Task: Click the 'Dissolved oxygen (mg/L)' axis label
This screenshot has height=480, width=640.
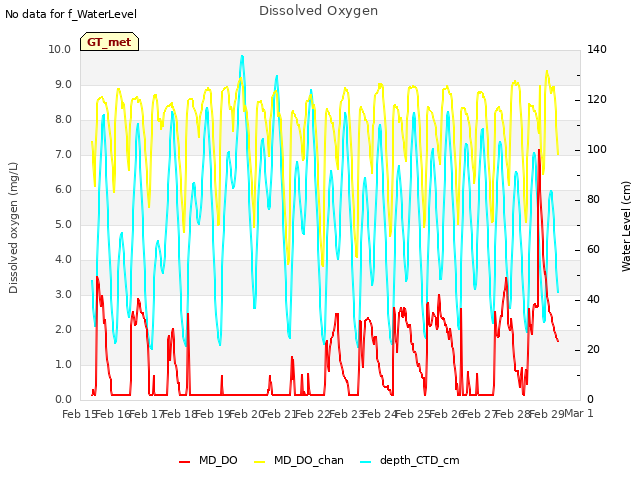Action: pos(13,228)
